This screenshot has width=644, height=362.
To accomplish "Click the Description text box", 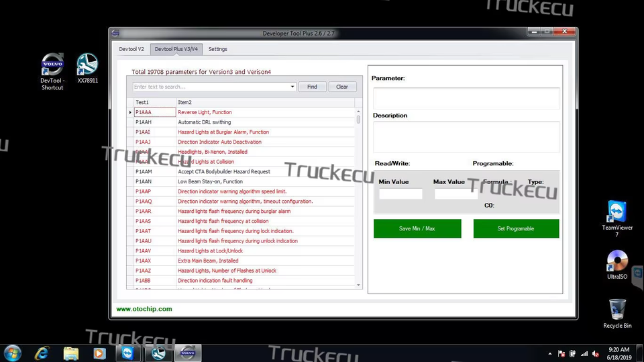I will (x=466, y=137).
